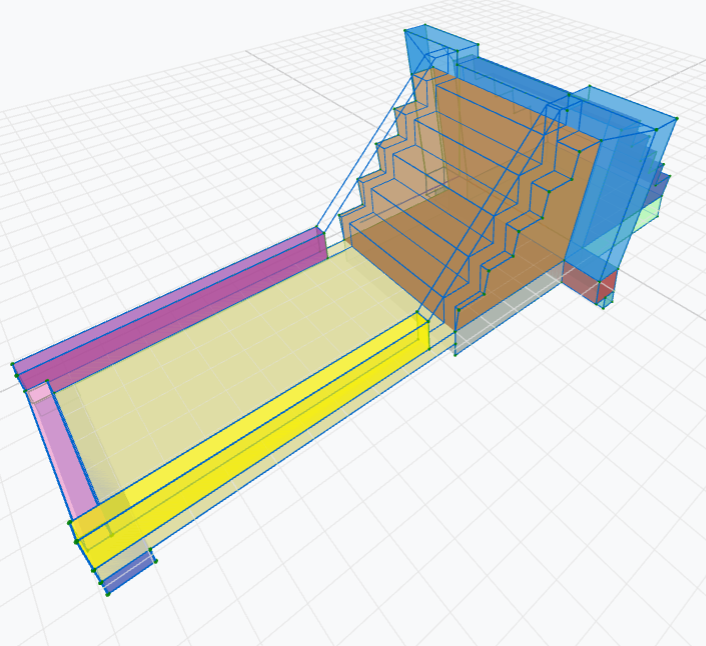Select the grey slab under the staircase
This screenshot has height=646, width=706.
(507, 306)
